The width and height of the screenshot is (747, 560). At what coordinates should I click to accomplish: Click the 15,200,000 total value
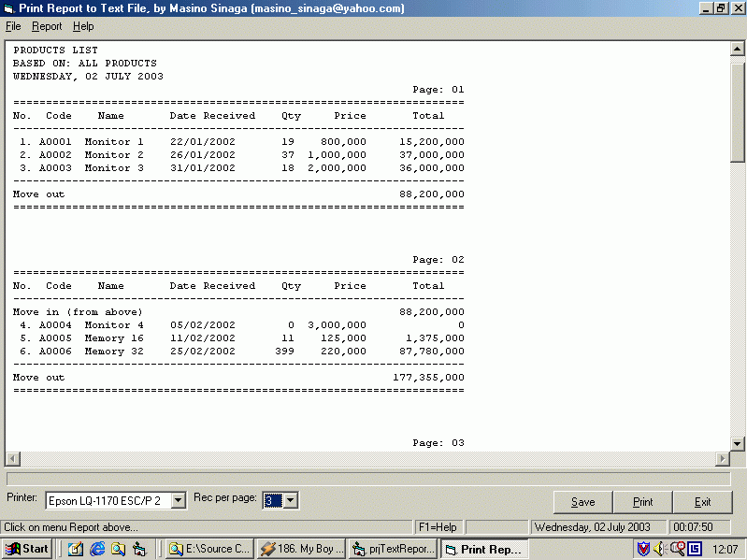click(x=432, y=142)
